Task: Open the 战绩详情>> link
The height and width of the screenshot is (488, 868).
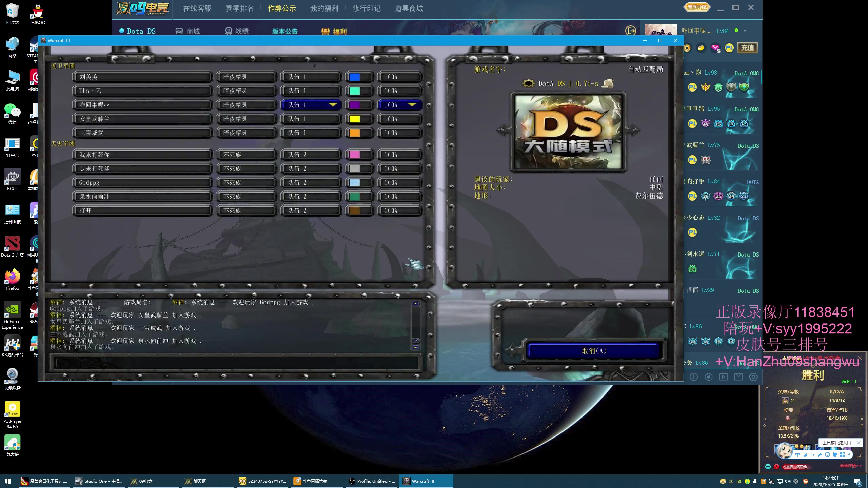Action: pyautogui.click(x=850, y=466)
